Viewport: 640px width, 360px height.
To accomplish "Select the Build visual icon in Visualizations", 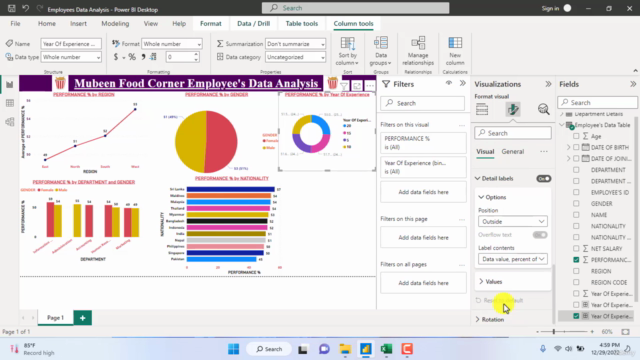I will coord(482,109).
